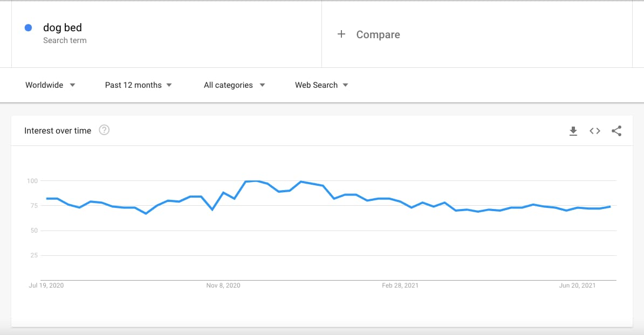This screenshot has height=335, width=644.
Task: Click the 25 value on the y-axis
Action: [x=33, y=255]
